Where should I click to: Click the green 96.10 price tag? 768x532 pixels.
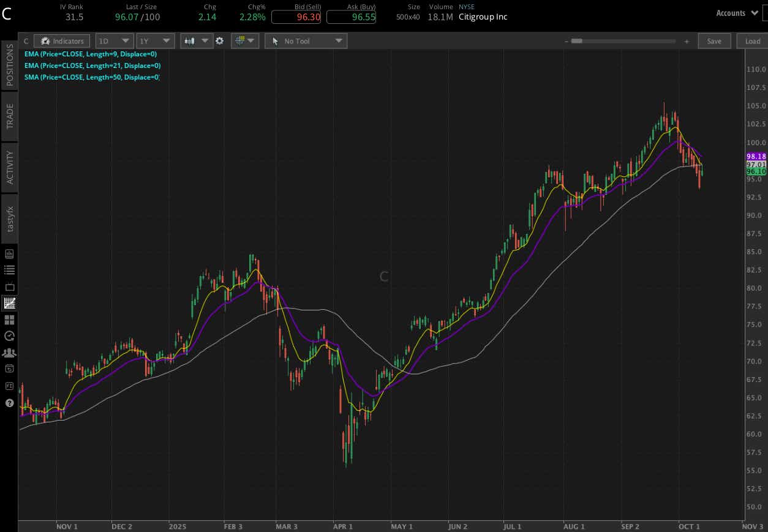coord(756,172)
